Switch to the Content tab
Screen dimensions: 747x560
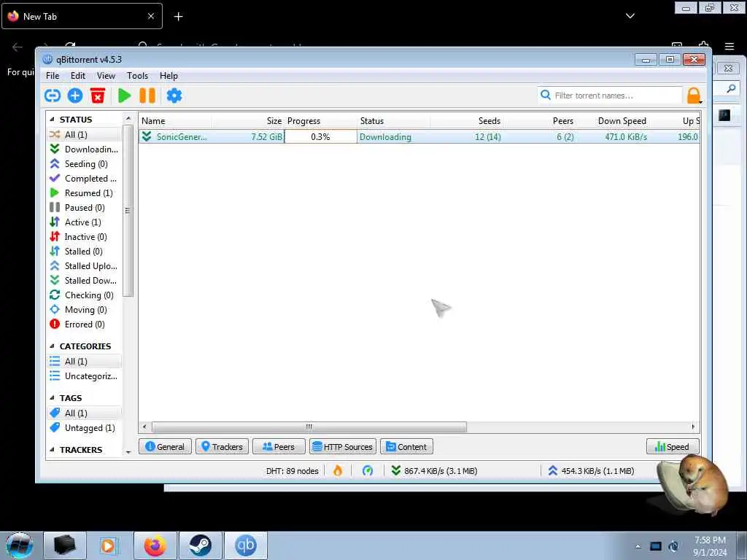coord(406,447)
